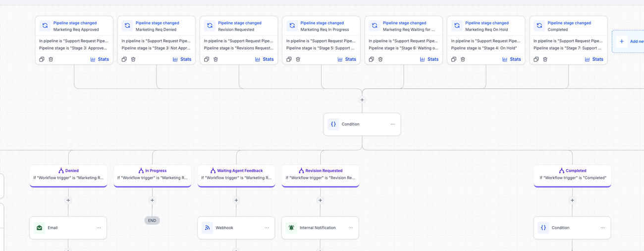The height and width of the screenshot is (251, 644).
Task: Open Stats for Completed trigger card
Action: [x=594, y=60]
